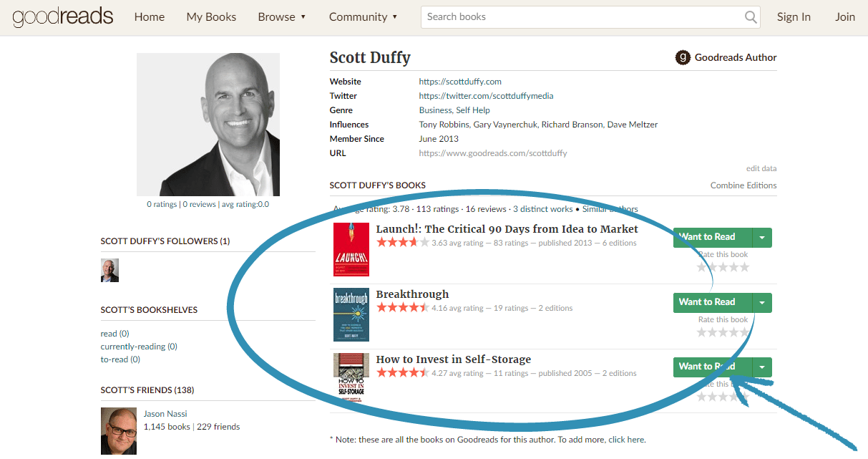The image size is (868, 459).
Task: View the 6 editions of Launch!
Action: coord(620,243)
